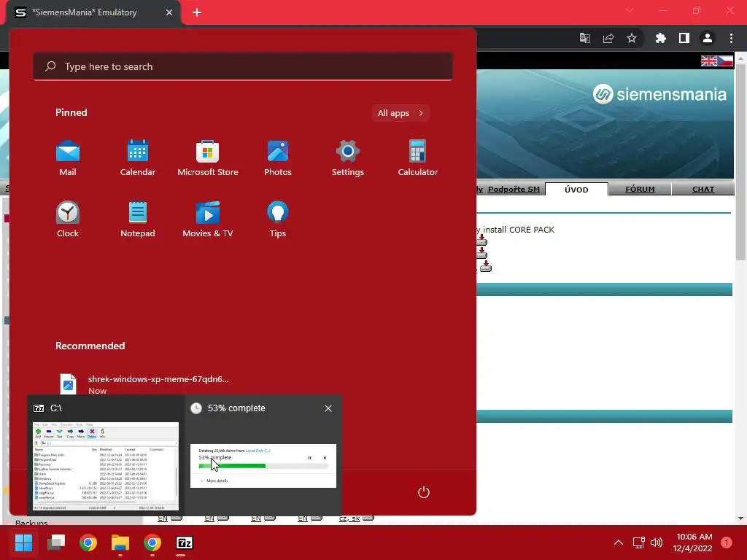747x560 pixels.
Task: Click into the Start menu search box
Action: [243, 66]
